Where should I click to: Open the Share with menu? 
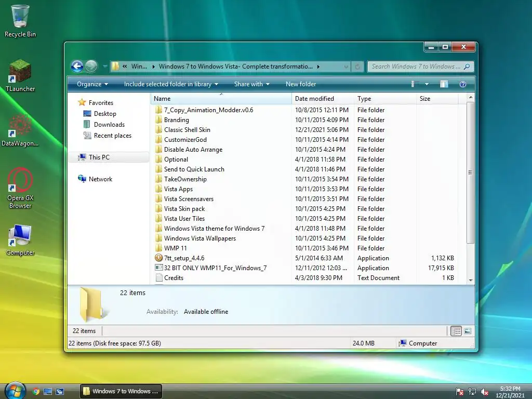pos(252,84)
